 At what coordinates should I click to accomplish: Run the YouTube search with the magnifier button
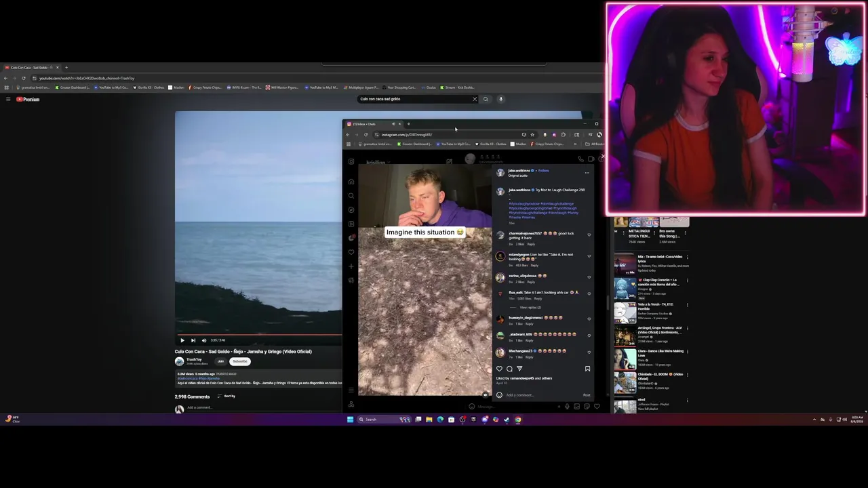click(x=486, y=99)
